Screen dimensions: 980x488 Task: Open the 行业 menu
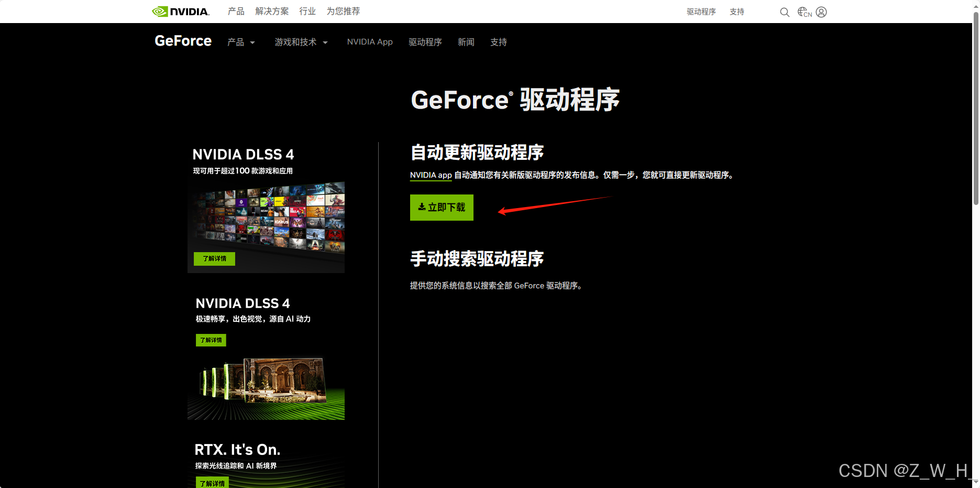click(x=307, y=12)
